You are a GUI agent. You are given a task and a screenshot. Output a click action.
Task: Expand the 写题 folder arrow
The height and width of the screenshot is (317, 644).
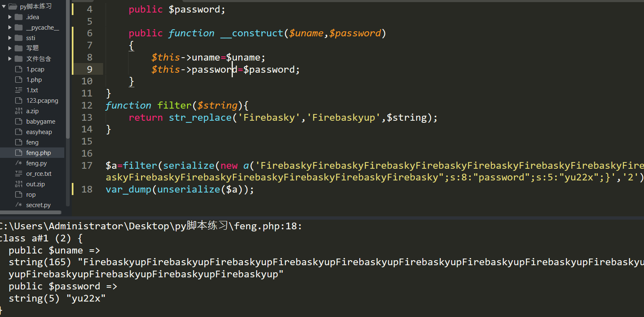pyautogui.click(x=10, y=48)
